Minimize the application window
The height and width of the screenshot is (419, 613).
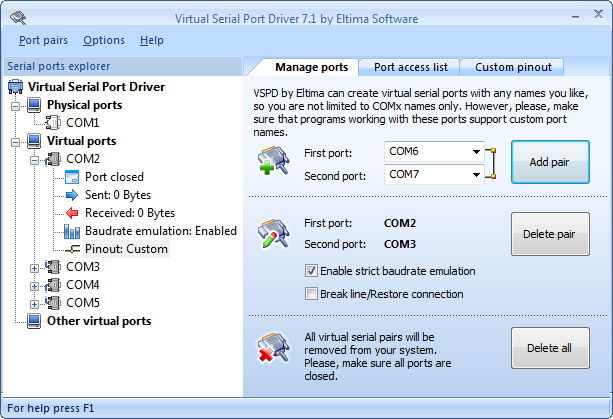575,17
